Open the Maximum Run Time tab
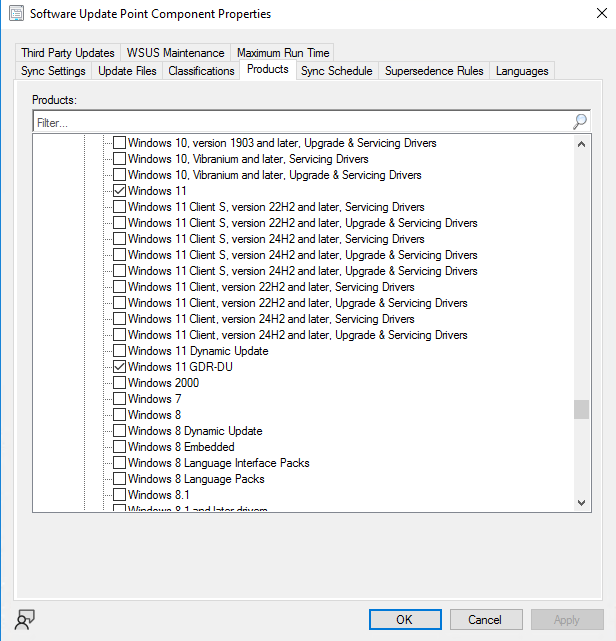616x641 pixels. pos(283,53)
